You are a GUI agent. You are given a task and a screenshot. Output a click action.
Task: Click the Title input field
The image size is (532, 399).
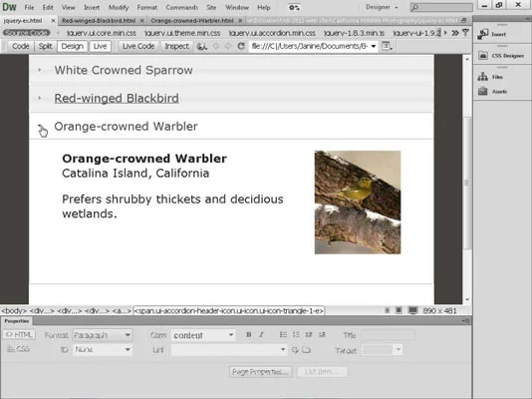(389, 335)
